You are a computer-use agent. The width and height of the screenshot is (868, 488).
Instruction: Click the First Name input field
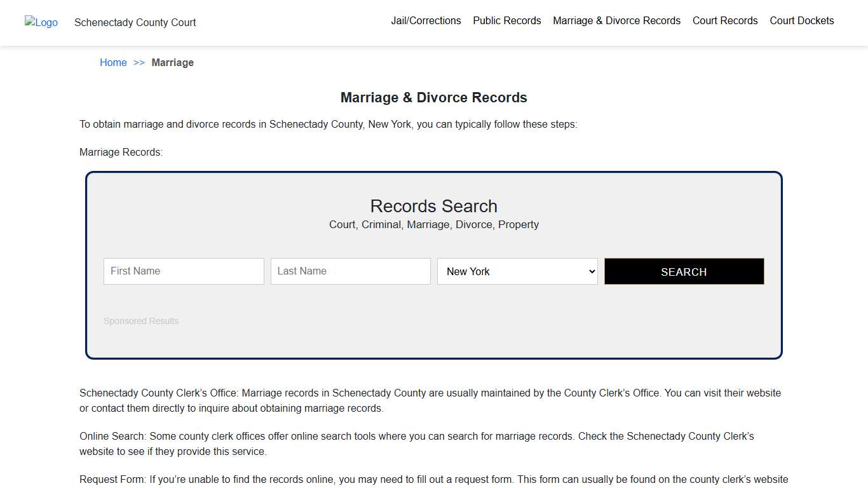184,271
